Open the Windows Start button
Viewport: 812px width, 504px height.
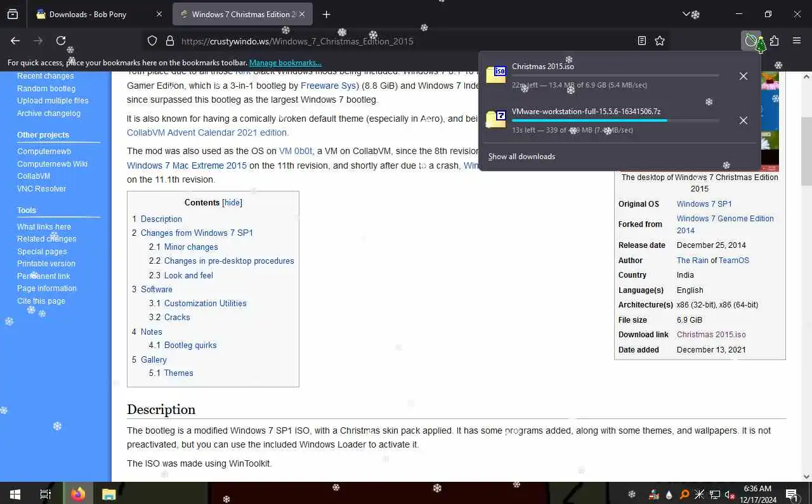point(15,494)
